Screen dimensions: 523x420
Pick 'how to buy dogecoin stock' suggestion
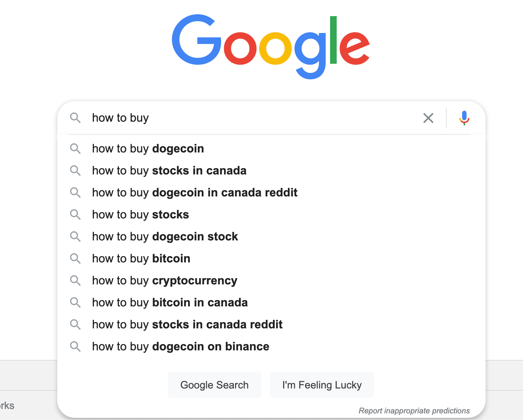coord(165,236)
